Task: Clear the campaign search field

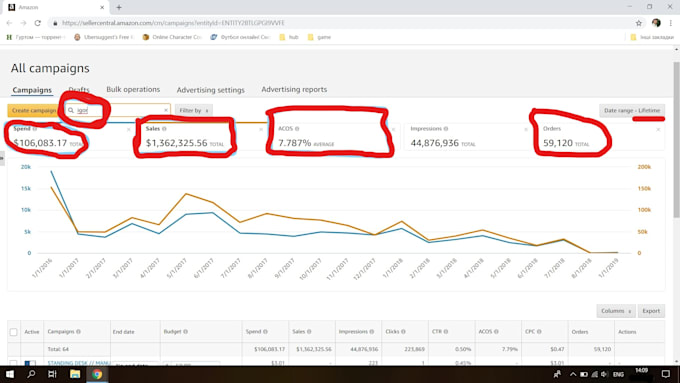Action: click(166, 111)
